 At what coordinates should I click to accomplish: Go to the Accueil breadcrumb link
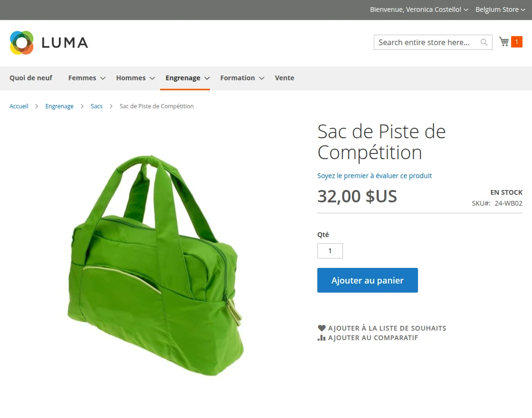click(x=19, y=106)
